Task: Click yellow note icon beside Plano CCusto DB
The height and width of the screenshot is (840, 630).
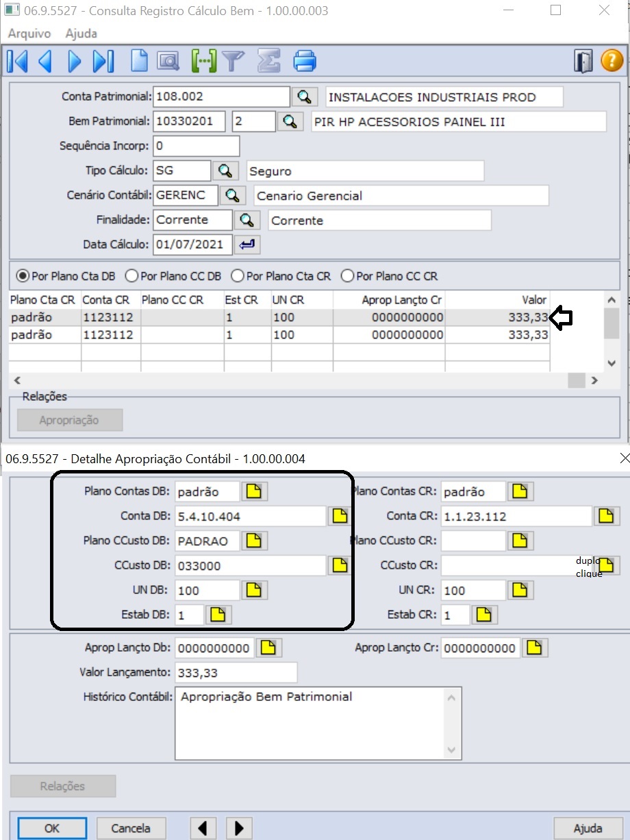Action: click(255, 541)
